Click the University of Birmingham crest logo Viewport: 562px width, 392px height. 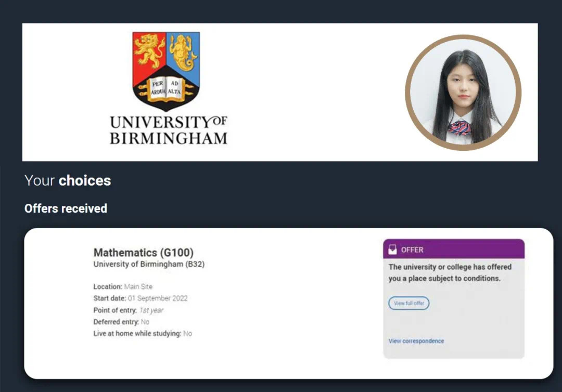tap(166, 71)
